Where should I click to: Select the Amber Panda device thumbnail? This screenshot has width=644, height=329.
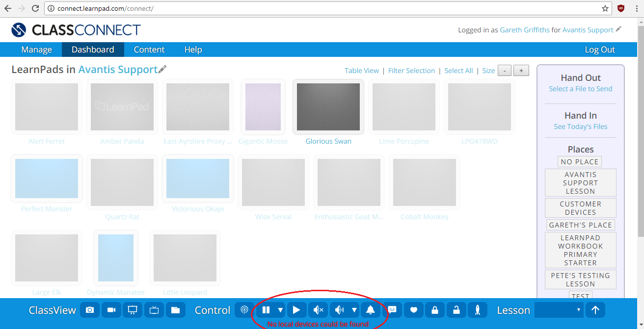click(x=122, y=107)
